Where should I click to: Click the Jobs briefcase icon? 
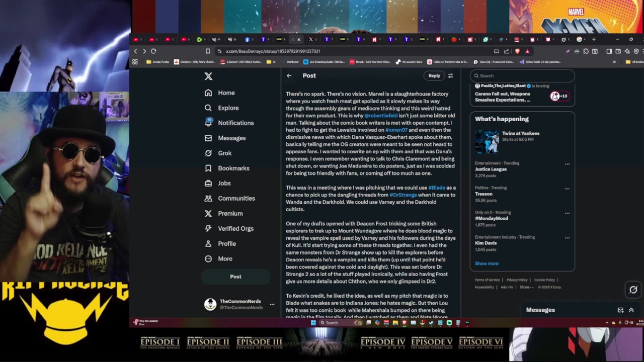pos(208,183)
